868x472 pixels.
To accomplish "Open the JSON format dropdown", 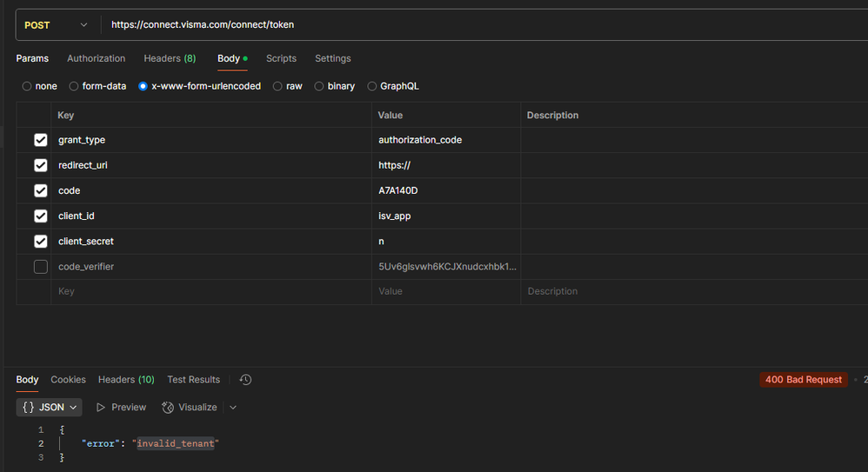I will [50, 408].
